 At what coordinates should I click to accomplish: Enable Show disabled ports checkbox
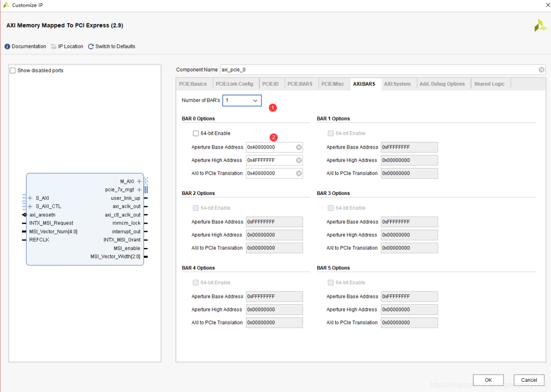coord(13,70)
